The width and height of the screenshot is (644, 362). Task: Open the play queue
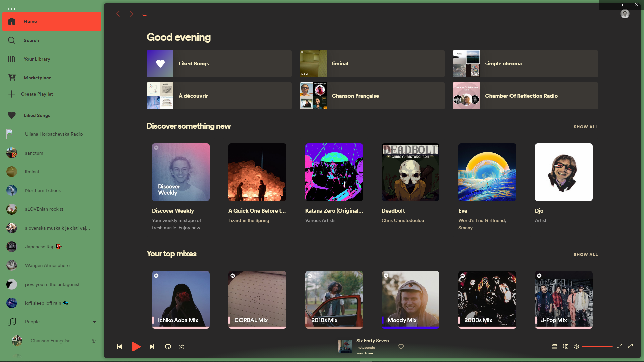click(554, 347)
